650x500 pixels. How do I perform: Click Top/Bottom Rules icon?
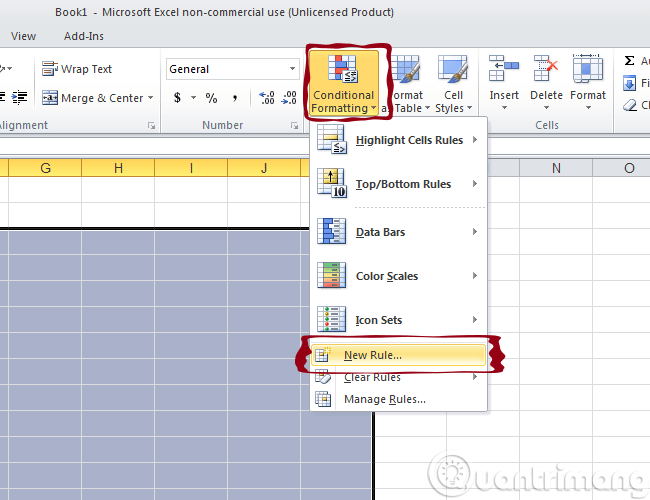click(331, 183)
